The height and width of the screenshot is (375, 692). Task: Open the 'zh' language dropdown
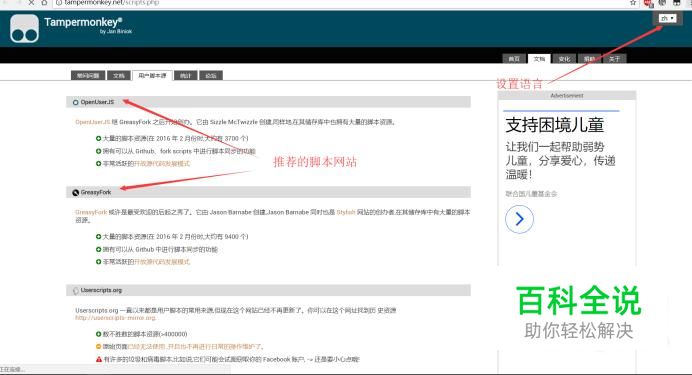click(667, 19)
